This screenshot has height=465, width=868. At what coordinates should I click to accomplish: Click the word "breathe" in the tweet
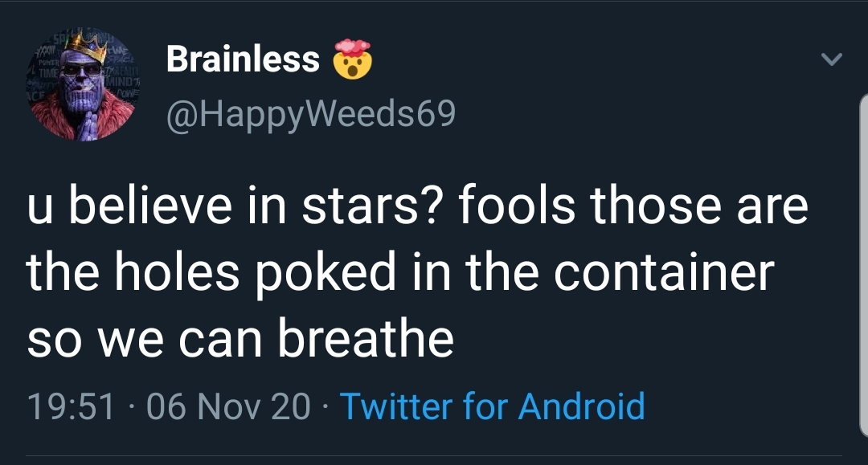(x=366, y=338)
